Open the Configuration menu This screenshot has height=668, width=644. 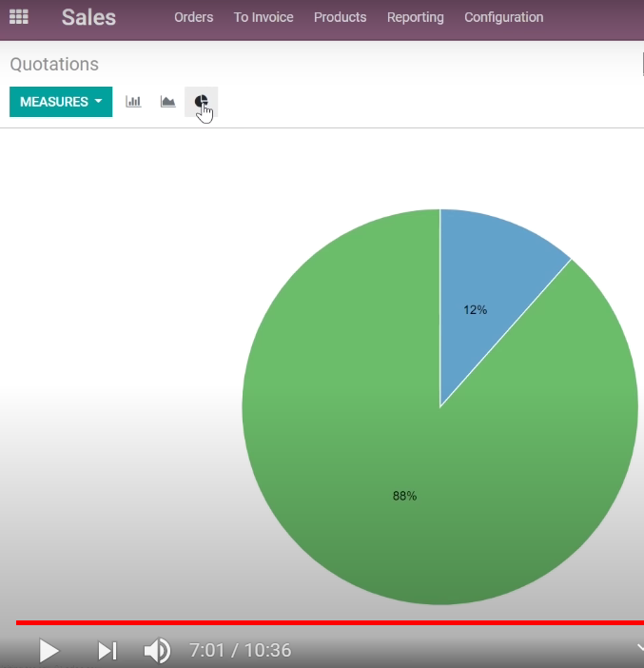[x=503, y=17]
